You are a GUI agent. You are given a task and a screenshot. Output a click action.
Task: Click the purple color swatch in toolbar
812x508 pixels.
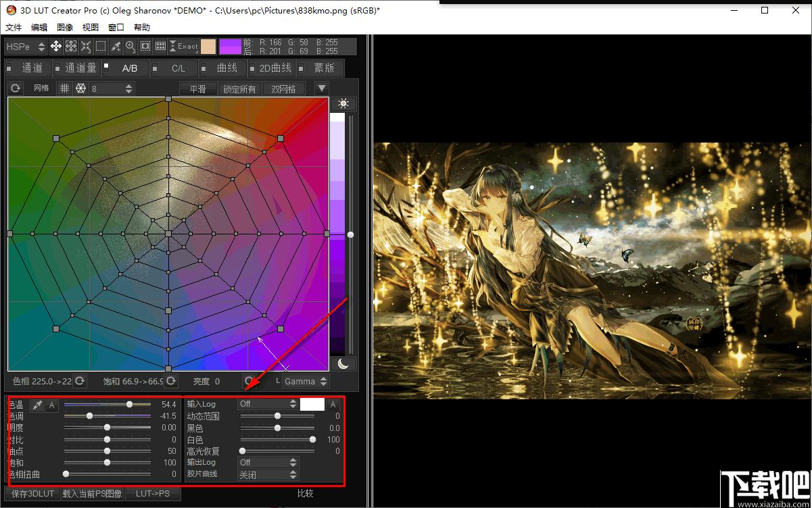230,46
